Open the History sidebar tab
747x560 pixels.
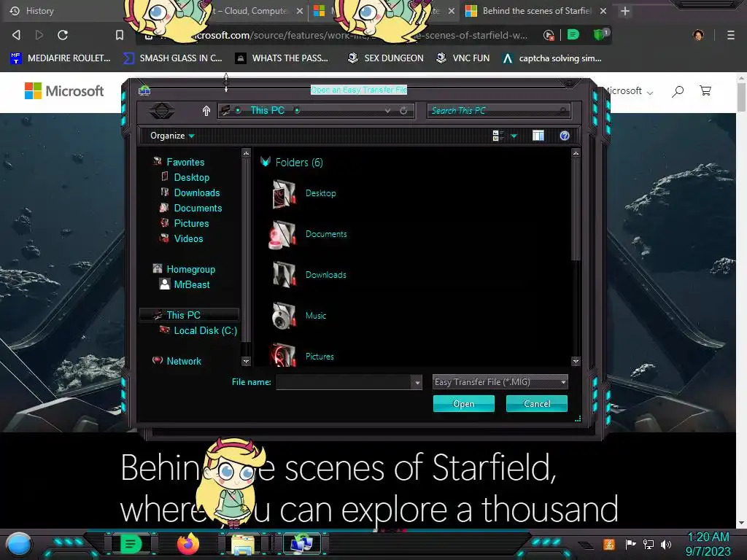pyautogui.click(x=31, y=10)
